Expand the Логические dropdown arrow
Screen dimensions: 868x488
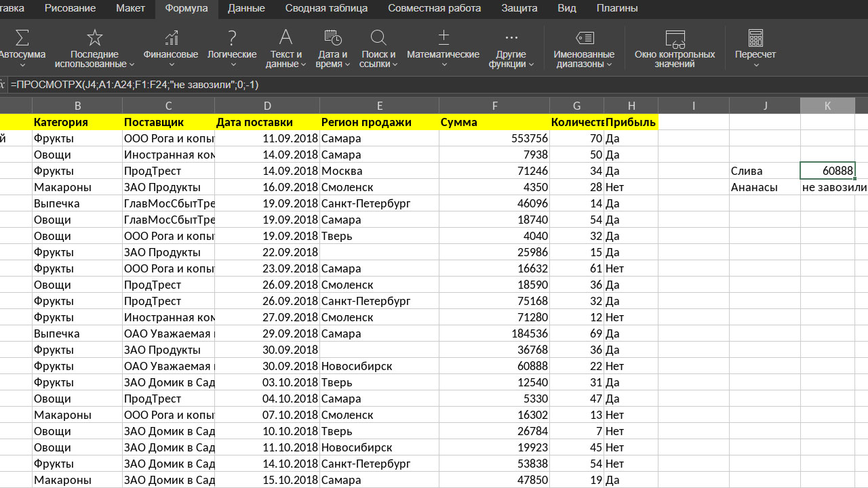coord(232,65)
